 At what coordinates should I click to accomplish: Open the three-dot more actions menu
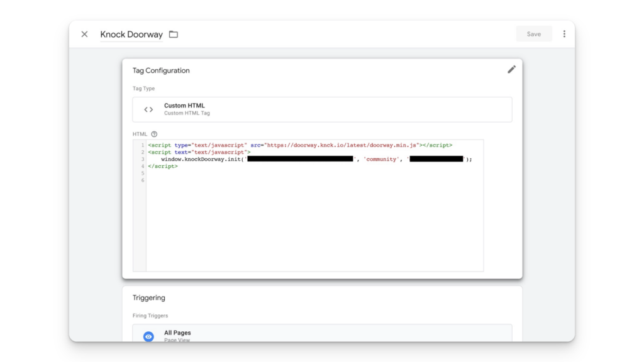[564, 34]
